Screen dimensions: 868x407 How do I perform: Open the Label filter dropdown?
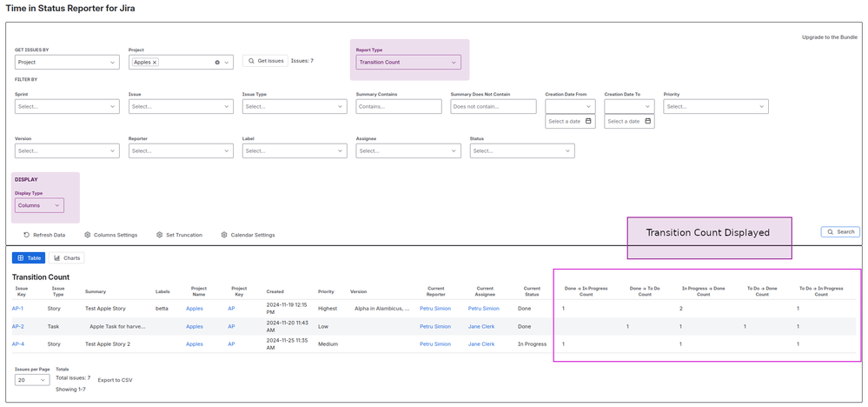[295, 150]
